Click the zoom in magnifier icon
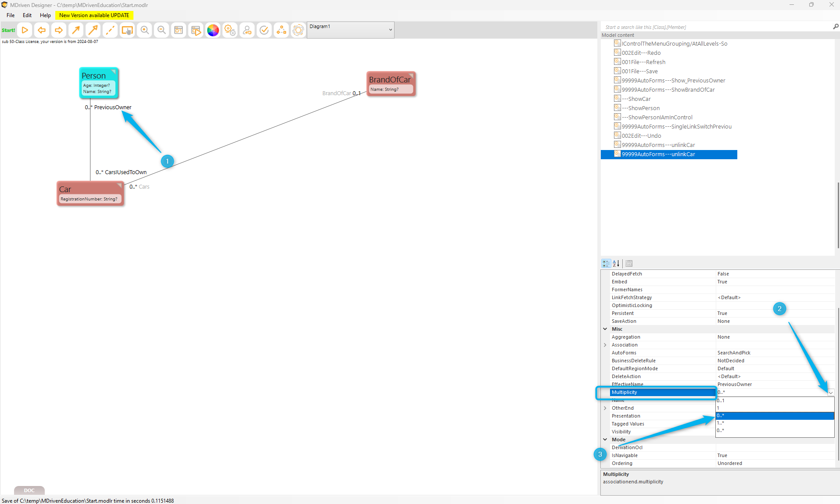This screenshot has height=504, width=840. (144, 30)
